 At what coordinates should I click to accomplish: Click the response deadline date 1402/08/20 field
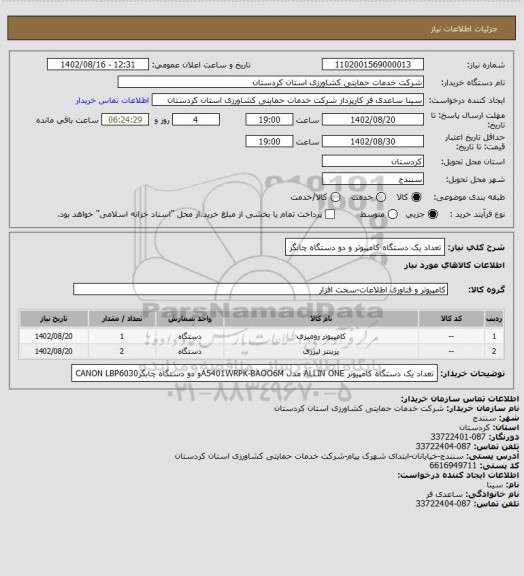373,120
